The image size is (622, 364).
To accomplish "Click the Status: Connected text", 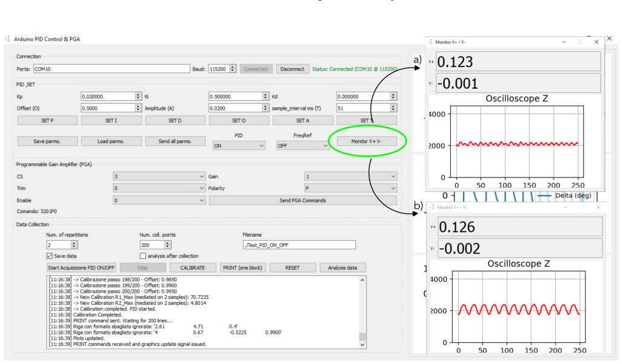I will pyautogui.click(x=354, y=69).
